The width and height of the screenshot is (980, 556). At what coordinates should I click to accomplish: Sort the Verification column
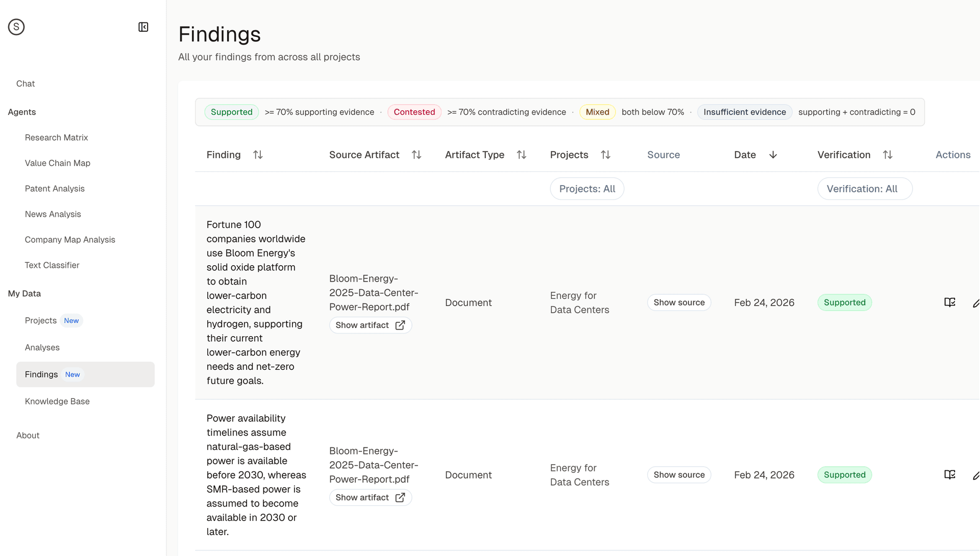[x=888, y=155]
